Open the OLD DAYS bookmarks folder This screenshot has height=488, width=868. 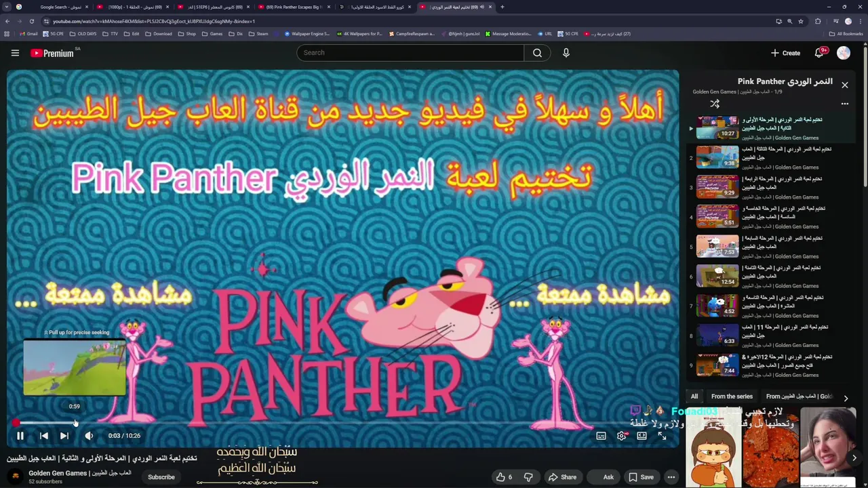tap(83, 34)
